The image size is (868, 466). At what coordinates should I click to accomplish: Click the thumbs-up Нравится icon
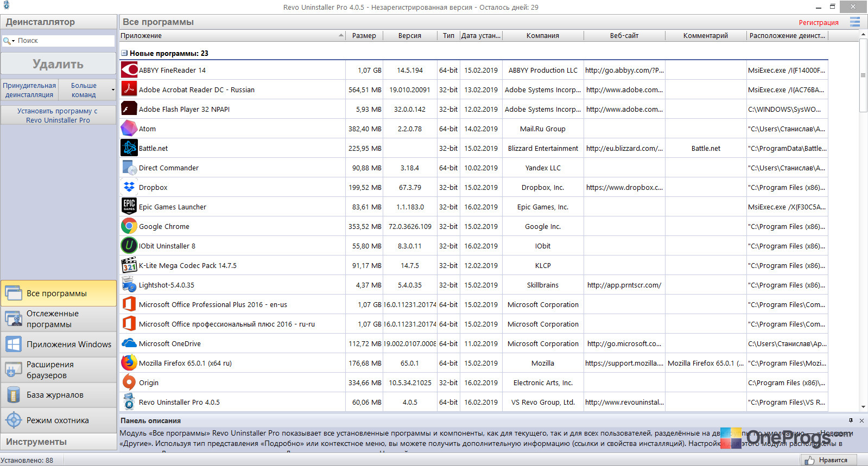click(x=810, y=460)
